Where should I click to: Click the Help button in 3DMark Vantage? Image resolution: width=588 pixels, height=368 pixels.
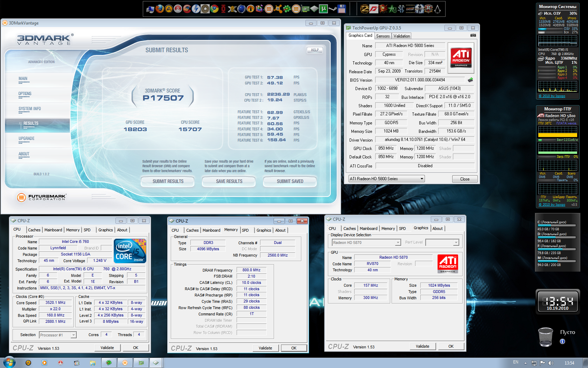click(315, 50)
